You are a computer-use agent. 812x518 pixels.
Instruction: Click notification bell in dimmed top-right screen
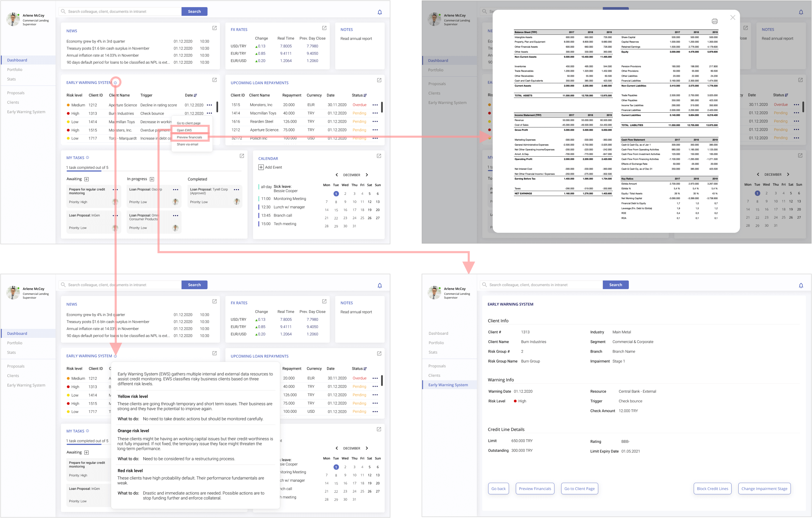[x=801, y=12]
